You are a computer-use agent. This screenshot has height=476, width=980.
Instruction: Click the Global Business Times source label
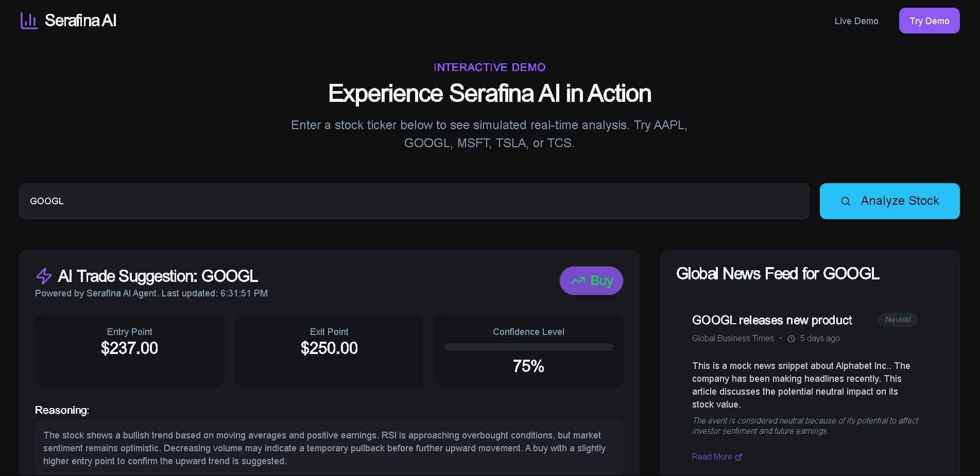(x=733, y=339)
